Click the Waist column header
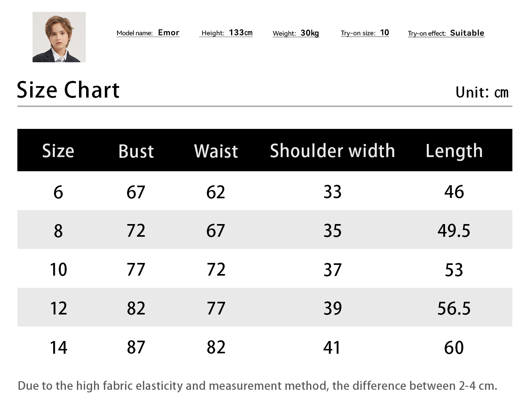The width and height of the screenshot is (532, 416). tap(216, 151)
